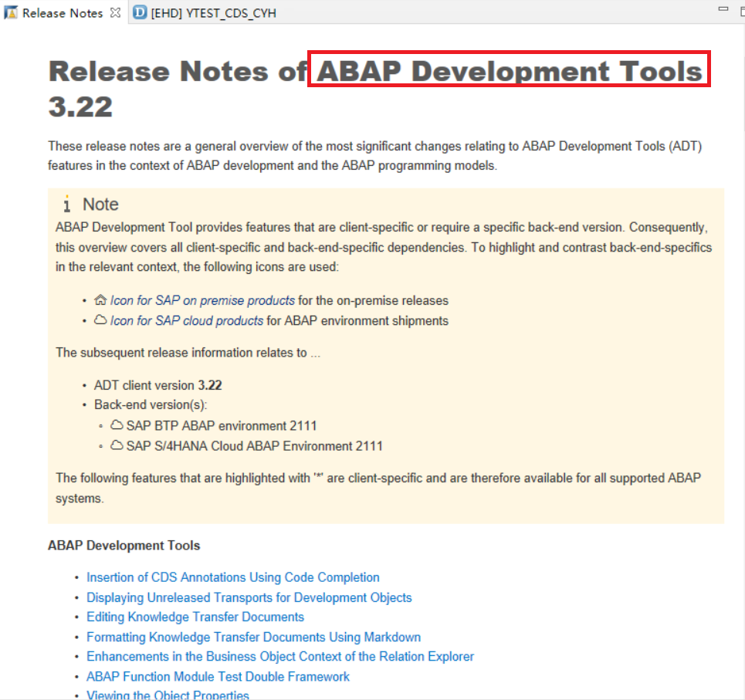Click the cloud icon next to SAP BTP ABAP environment
The width and height of the screenshot is (745, 700).
[117, 425]
